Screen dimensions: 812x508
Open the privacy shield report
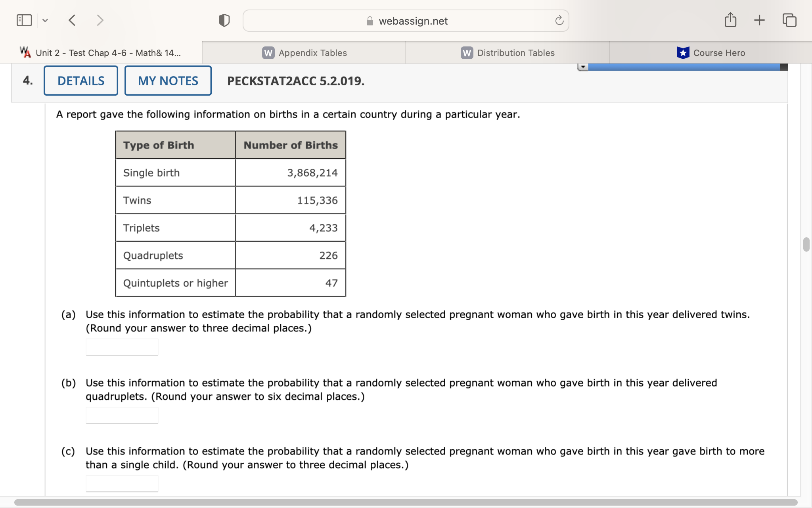coord(224,20)
